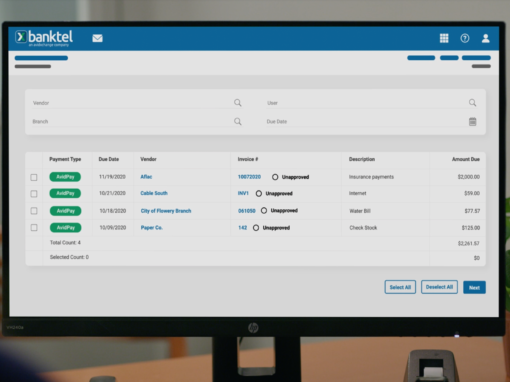Screen dimensions: 510x382
Task: Click the 11/19/2020 due date cell
Action: click(x=112, y=177)
